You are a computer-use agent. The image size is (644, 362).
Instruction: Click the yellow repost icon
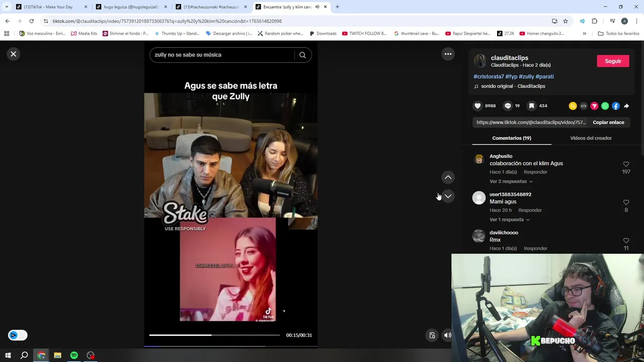[573, 106]
